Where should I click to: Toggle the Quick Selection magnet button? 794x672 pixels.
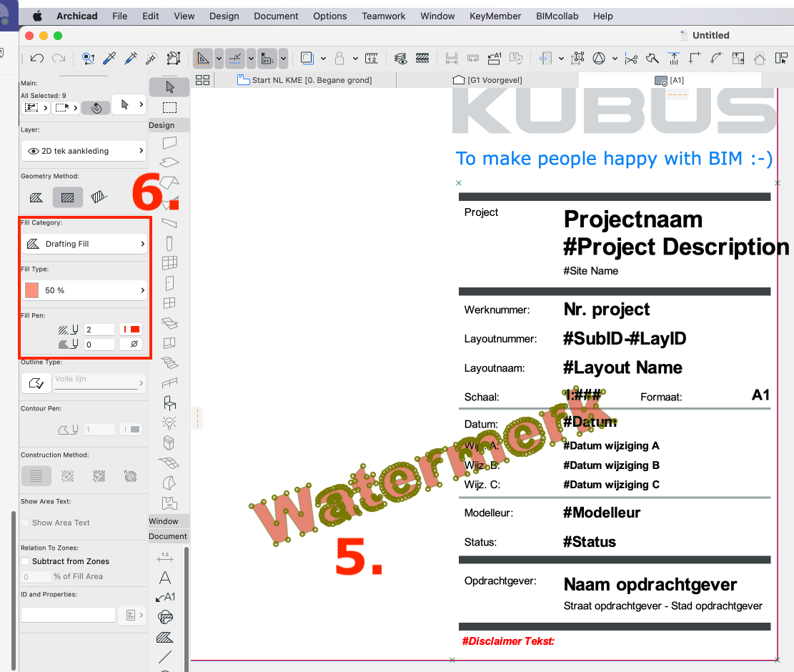[x=96, y=107]
